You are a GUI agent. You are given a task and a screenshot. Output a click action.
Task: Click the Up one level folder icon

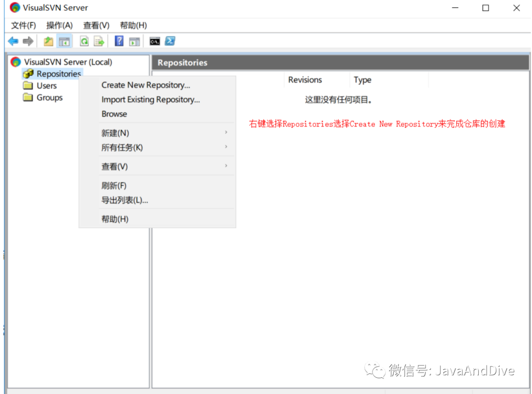[x=48, y=41]
